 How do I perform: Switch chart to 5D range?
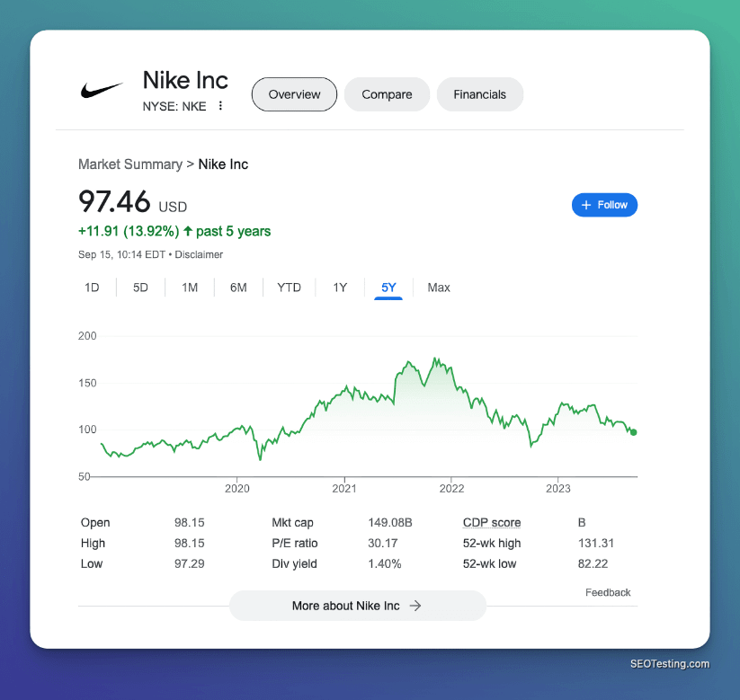tap(140, 288)
